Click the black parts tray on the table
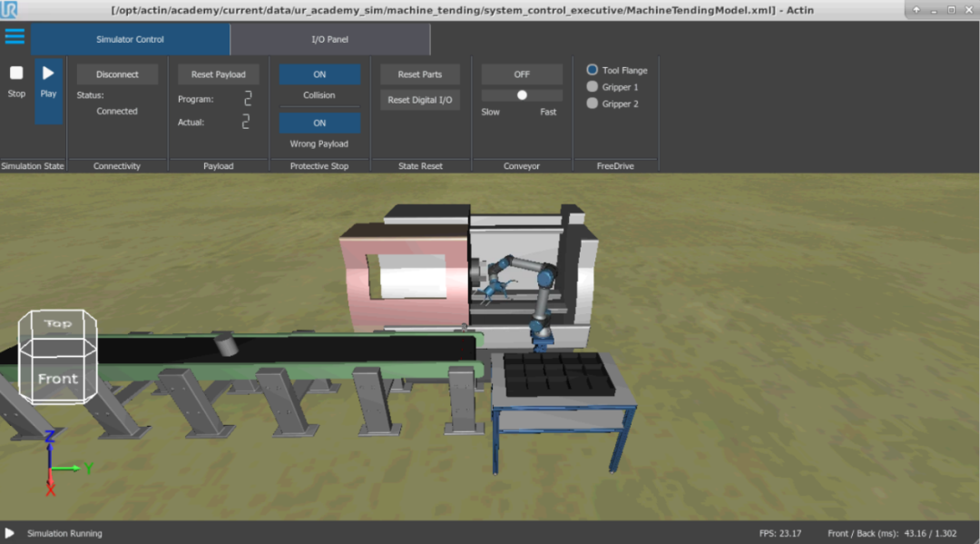980x544 pixels. coord(559,374)
